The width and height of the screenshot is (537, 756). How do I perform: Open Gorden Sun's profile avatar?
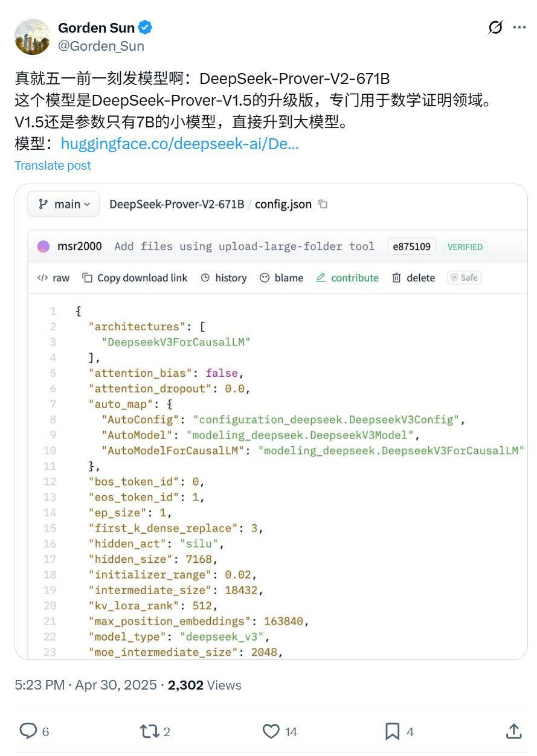pos(33,37)
